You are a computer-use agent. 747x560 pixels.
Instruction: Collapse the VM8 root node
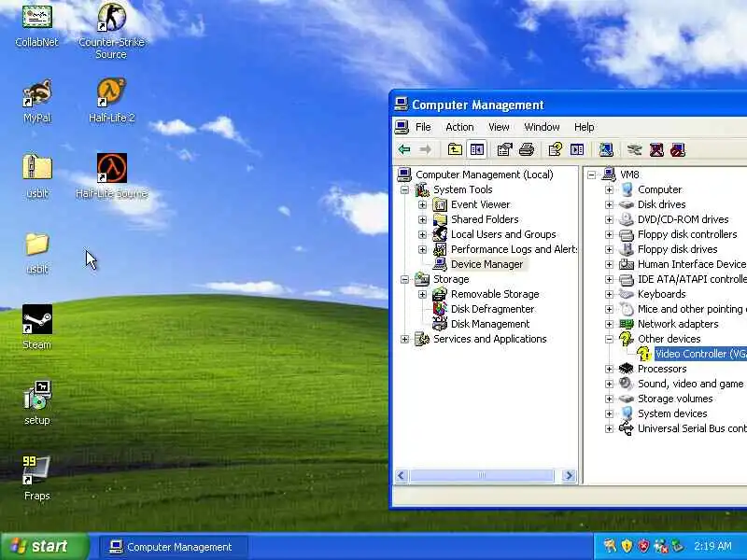coord(591,175)
